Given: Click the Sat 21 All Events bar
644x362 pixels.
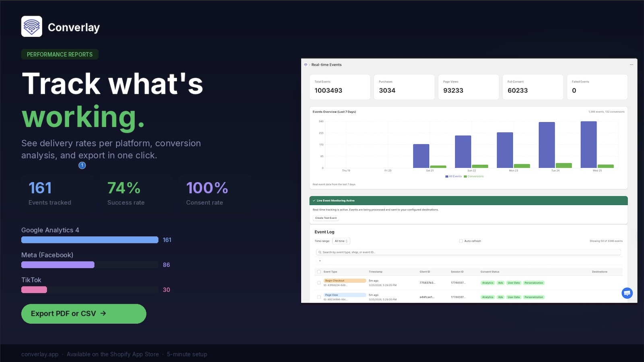Looking at the screenshot, I should (421, 156).
